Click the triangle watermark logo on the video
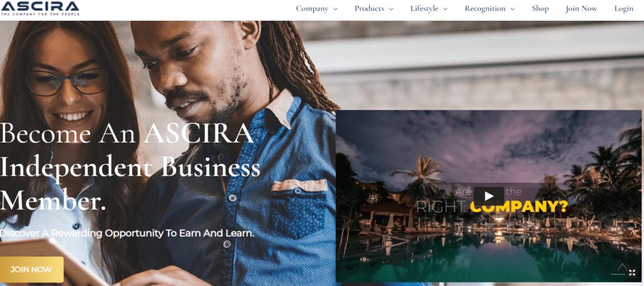The width and height of the screenshot is (644, 286). pyautogui.click(x=619, y=269)
